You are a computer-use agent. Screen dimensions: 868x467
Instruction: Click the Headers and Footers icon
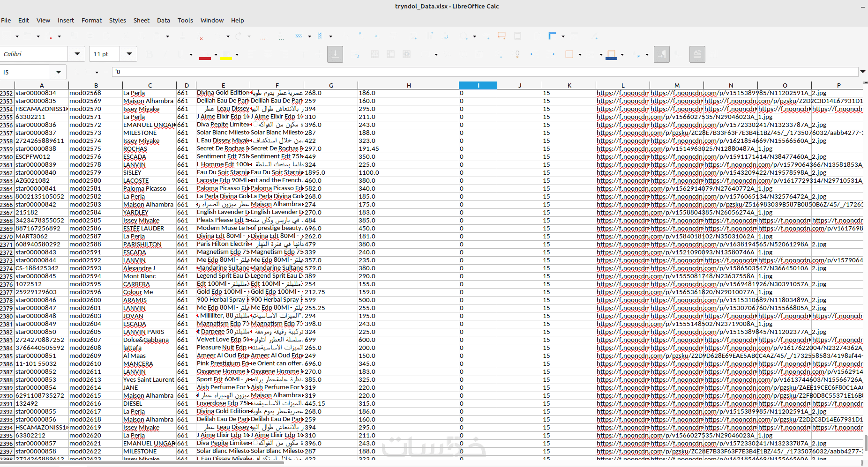pyautogui.click(x=517, y=36)
